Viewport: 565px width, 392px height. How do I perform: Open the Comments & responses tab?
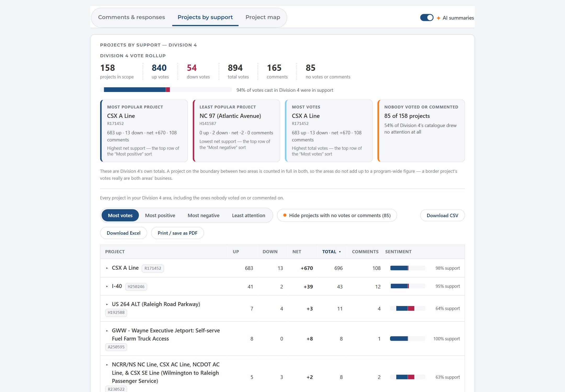tap(131, 17)
